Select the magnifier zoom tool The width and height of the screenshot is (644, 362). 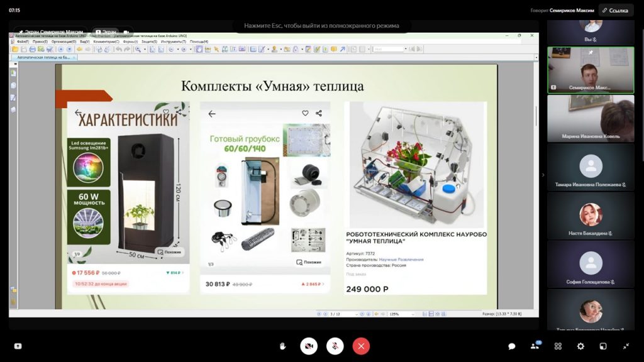click(138, 49)
